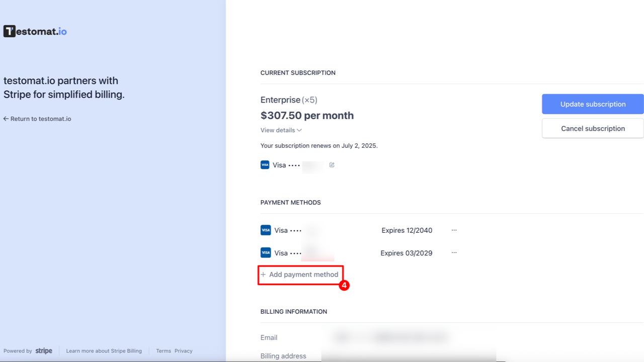
Task: Click the Cancel subscription button
Action: pos(593,128)
